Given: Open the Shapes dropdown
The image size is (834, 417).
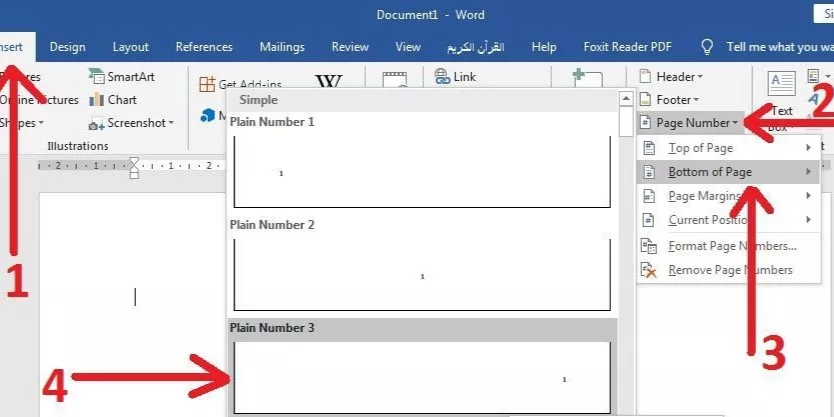Looking at the screenshot, I should click(22, 123).
